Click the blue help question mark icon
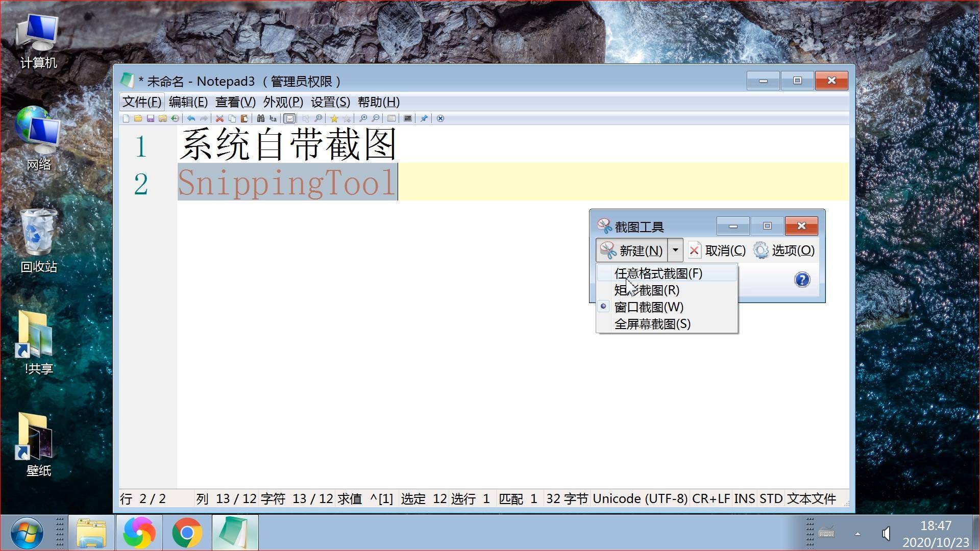This screenshot has height=551, width=980. (802, 280)
